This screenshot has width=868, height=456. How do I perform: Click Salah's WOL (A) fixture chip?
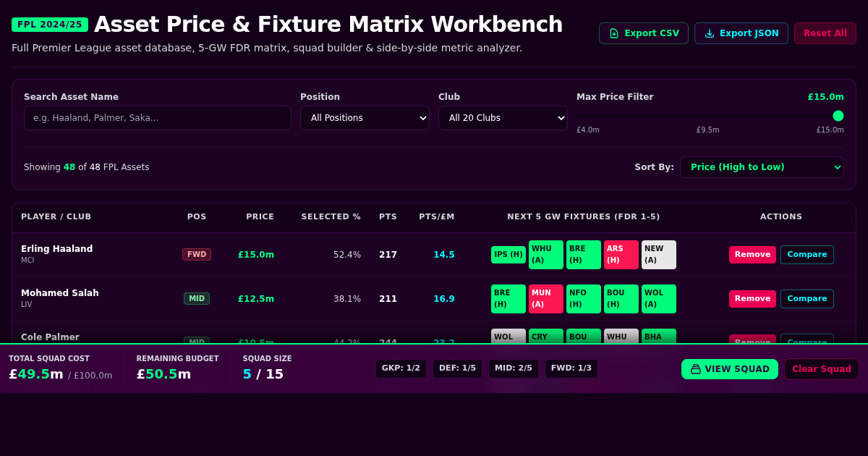[x=659, y=299]
